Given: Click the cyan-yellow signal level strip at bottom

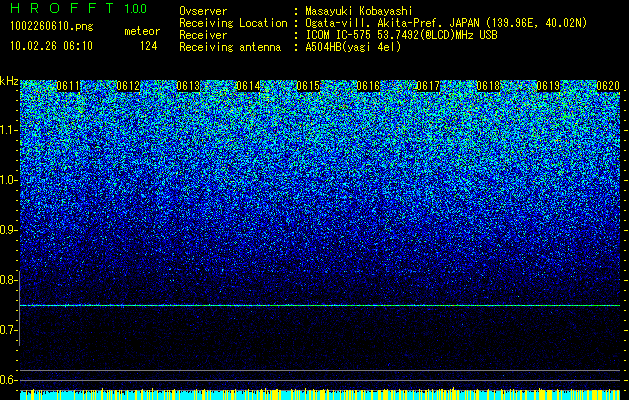Looking at the screenshot, I should pyautogui.click(x=320, y=394).
